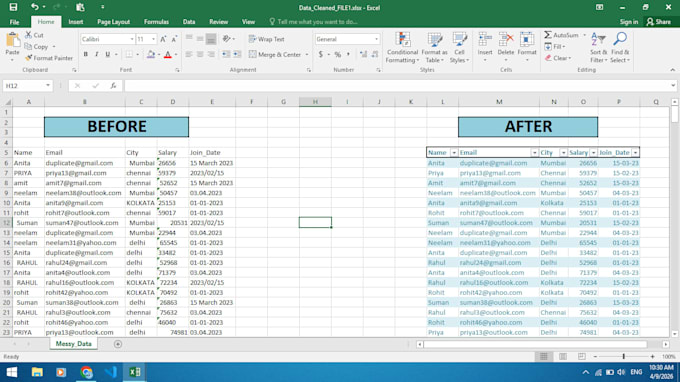Decrease indent in cell
The height and width of the screenshot is (382, 680).
pos(226,55)
